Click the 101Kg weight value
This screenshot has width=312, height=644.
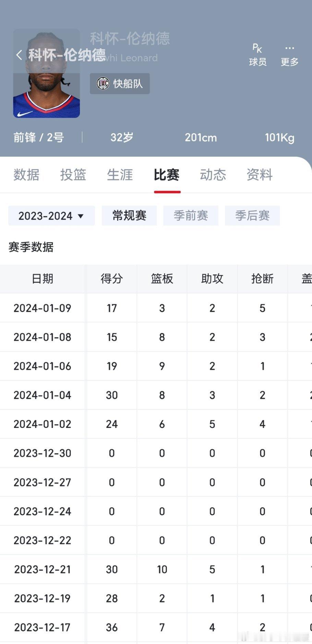point(279,138)
